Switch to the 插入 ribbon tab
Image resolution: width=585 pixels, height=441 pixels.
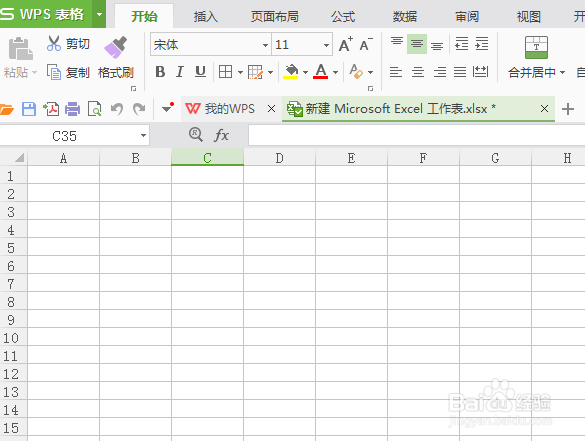205,16
